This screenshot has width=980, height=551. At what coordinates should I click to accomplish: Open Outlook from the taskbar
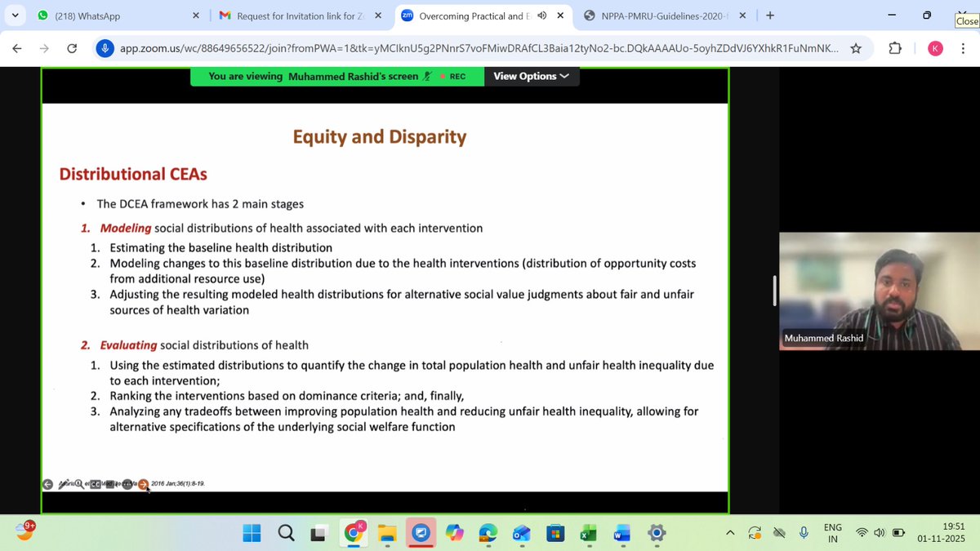click(521, 533)
